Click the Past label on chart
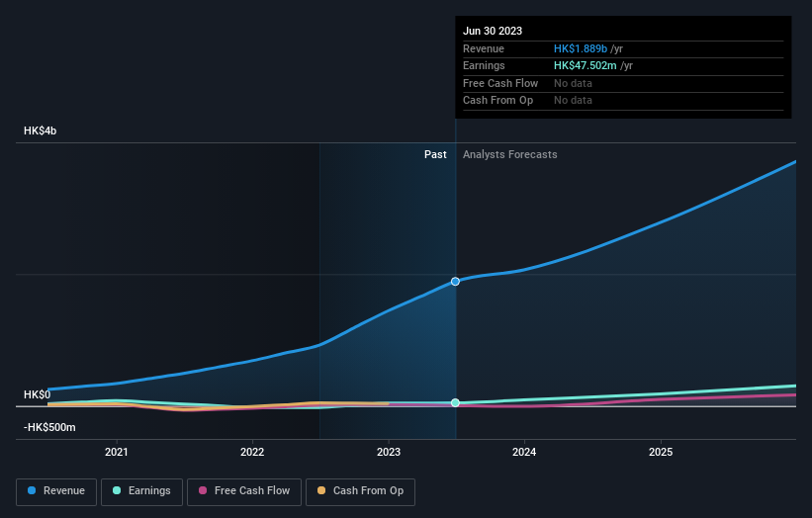The height and width of the screenshot is (518, 812). 435,154
